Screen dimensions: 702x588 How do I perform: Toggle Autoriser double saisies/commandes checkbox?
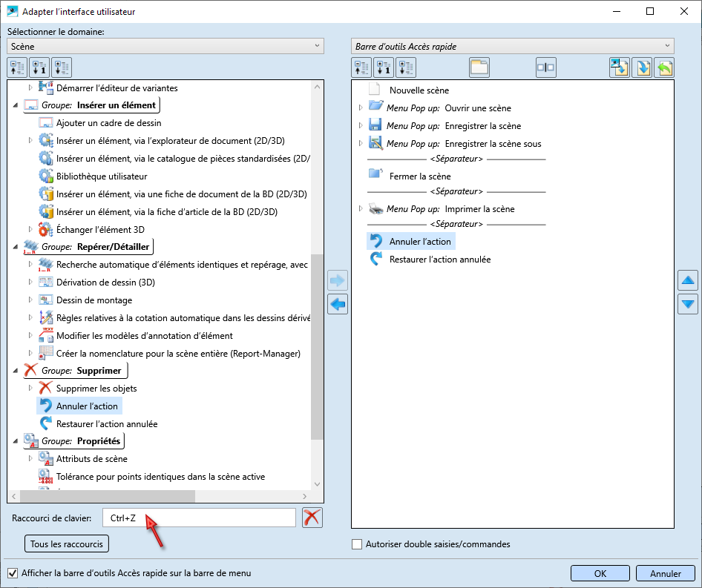(357, 544)
